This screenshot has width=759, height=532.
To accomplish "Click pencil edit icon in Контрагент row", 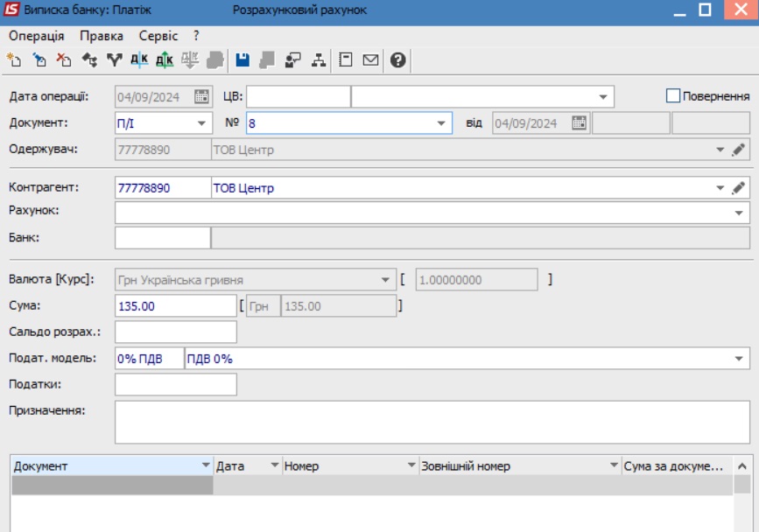I will pyautogui.click(x=739, y=187).
